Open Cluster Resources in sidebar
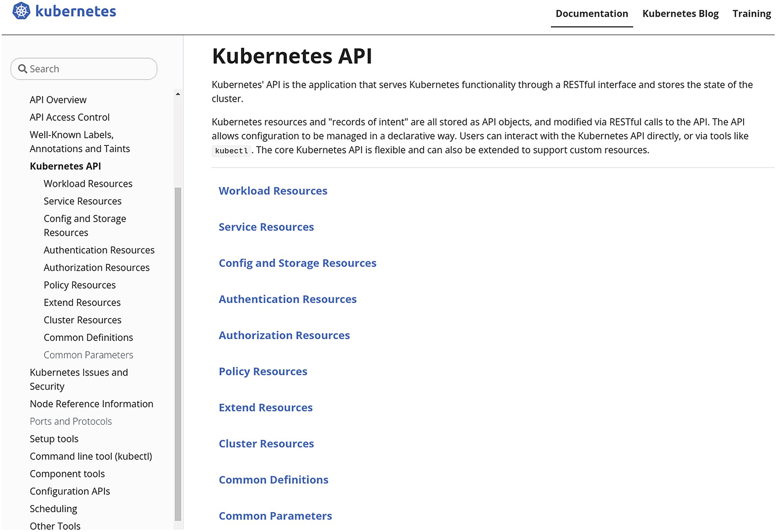This screenshot has height=532, width=777. (x=82, y=320)
